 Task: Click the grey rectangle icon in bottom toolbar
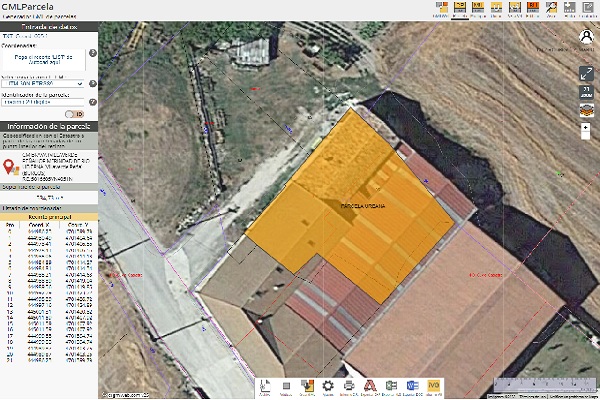286,386
